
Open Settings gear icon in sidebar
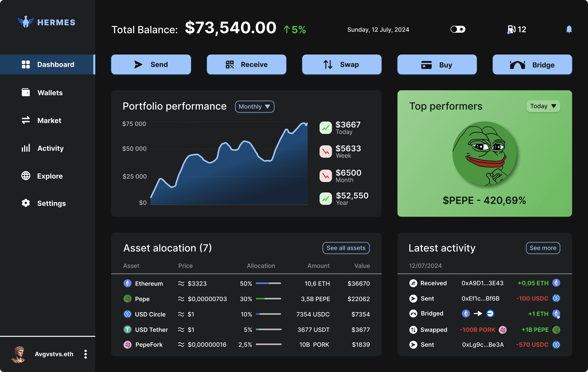tap(26, 203)
